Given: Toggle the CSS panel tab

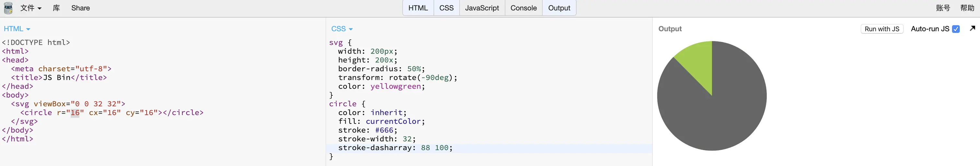Looking at the screenshot, I should coord(446,8).
